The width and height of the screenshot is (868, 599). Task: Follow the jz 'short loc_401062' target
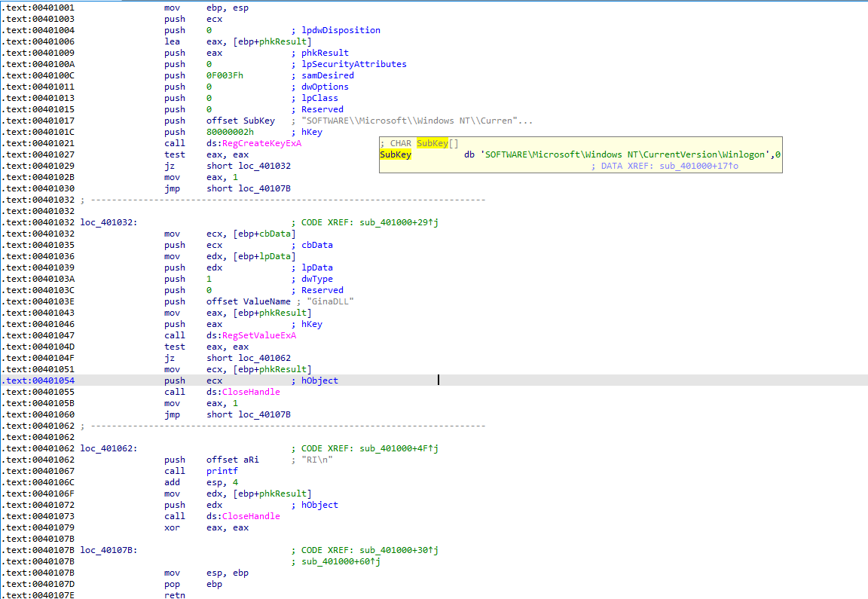point(249,358)
